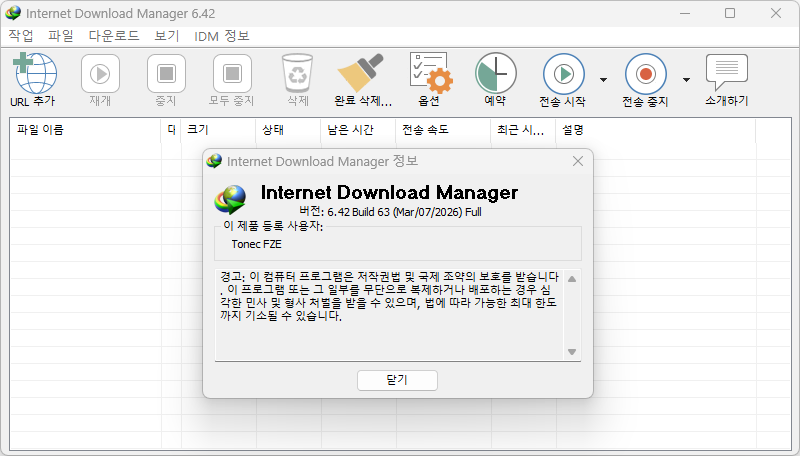Click large IDM globe logo in dialog
Screen dimensions: 800x456
[230, 199]
